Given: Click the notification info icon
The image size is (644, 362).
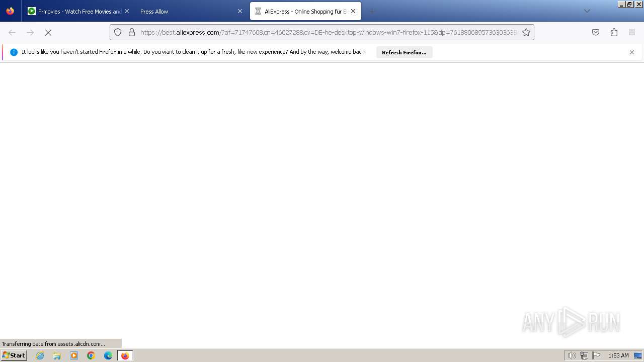Looking at the screenshot, I should click(14, 52).
